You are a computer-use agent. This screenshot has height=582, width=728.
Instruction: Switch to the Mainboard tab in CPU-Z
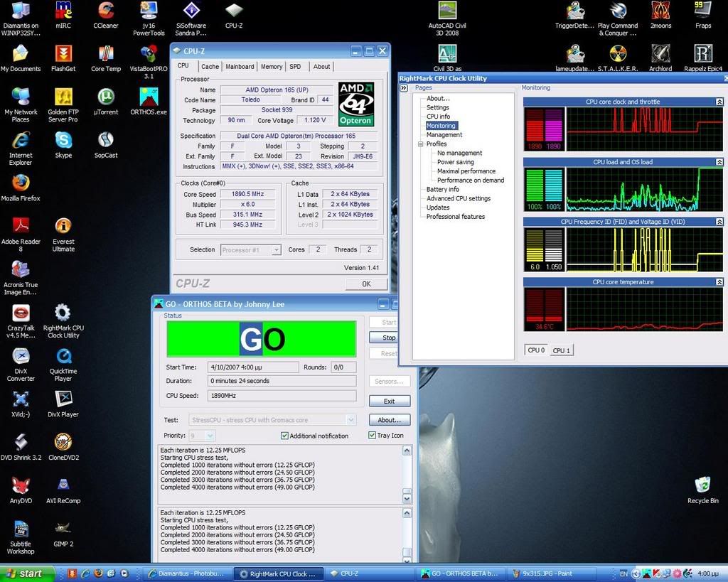[240, 67]
